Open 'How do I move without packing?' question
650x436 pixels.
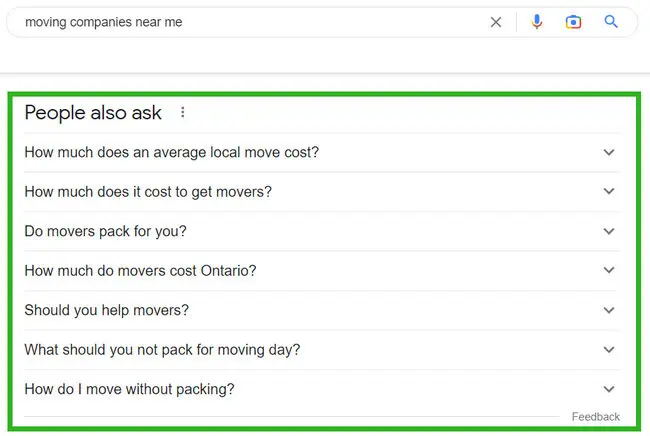point(129,389)
